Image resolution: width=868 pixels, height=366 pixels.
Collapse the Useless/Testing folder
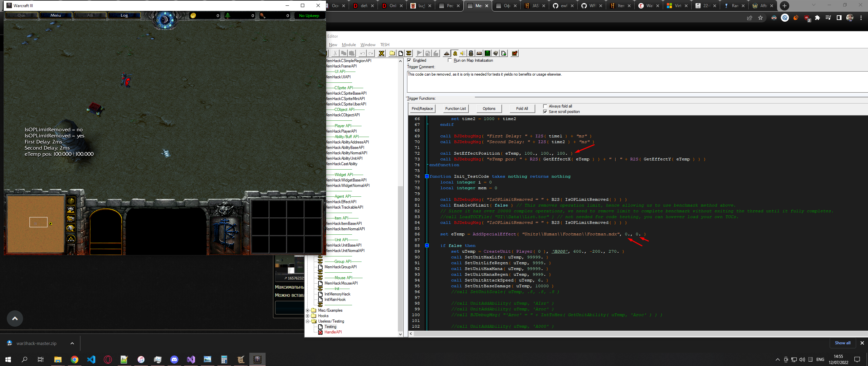(308, 321)
